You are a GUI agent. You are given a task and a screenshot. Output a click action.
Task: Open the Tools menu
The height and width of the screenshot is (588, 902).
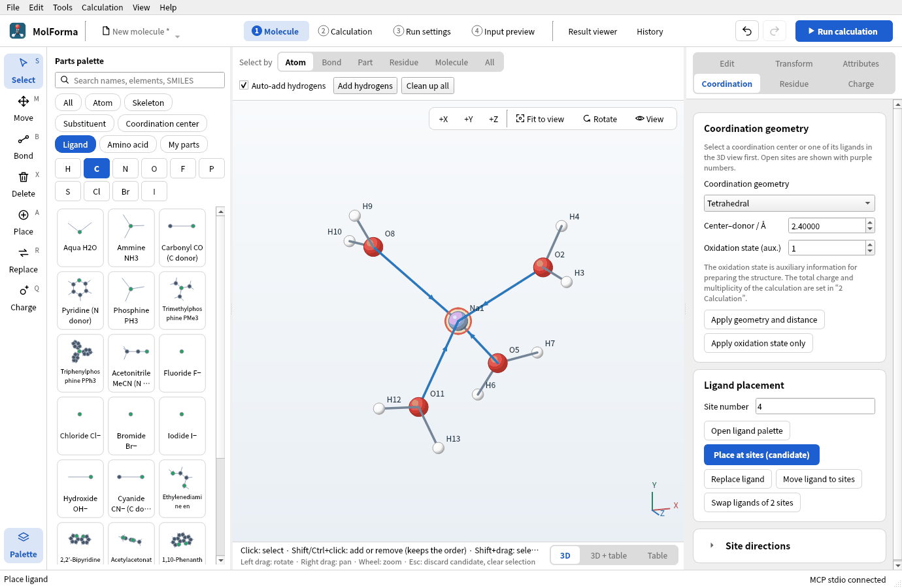pyautogui.click(x=63, y=7)
